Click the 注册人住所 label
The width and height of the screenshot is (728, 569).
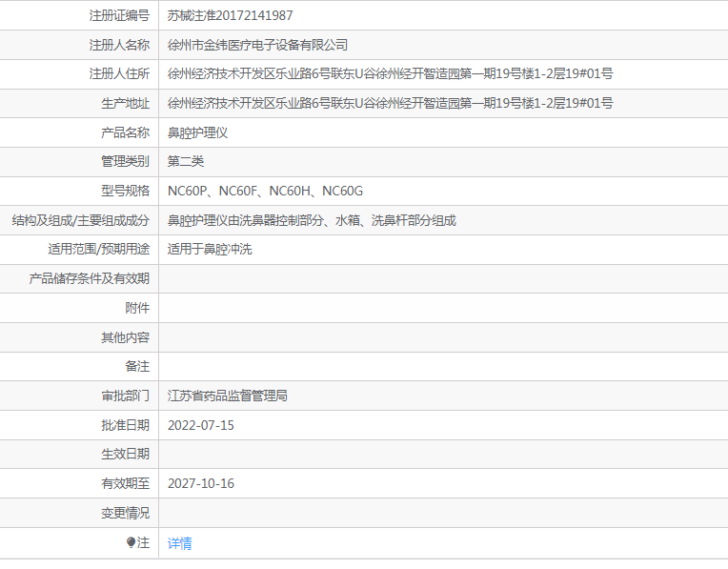coord(119,73)
